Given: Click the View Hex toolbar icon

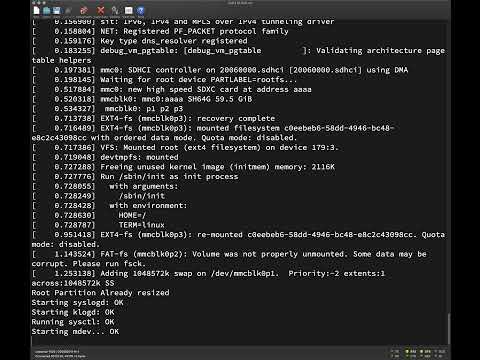Looking at the screenshot, I should pyautogui.click(x=129, y=11).
